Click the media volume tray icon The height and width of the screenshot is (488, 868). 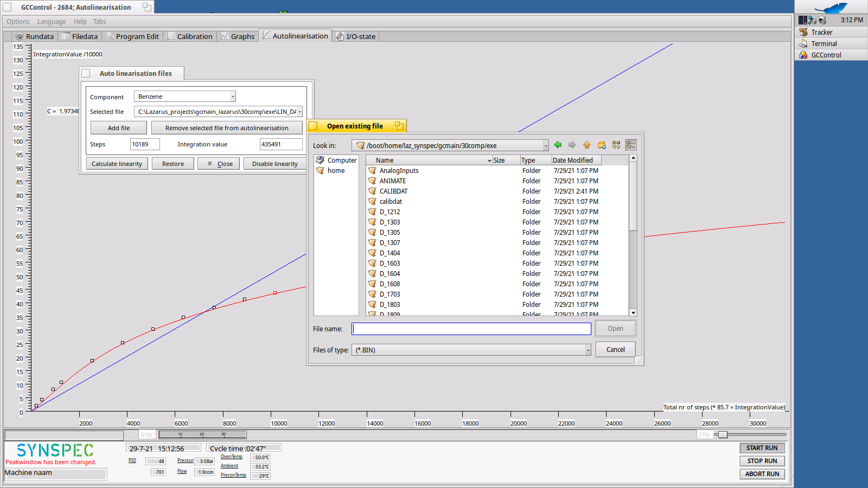pos(822,20)
